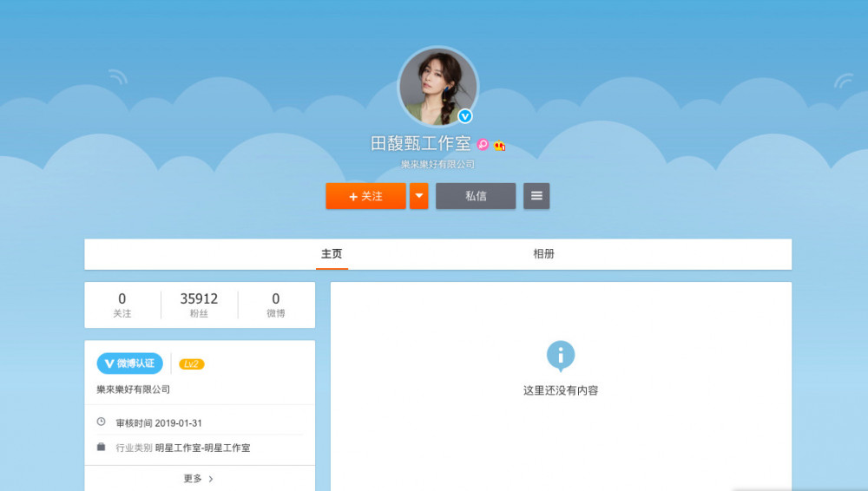
Task: Expand 更多 to show more info
Action: (199, 478)
